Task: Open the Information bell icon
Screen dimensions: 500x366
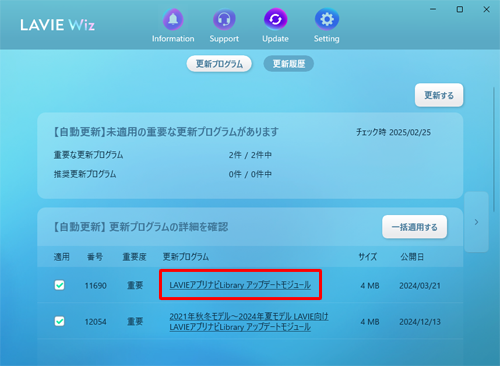Action: click(x=173, y=20)
